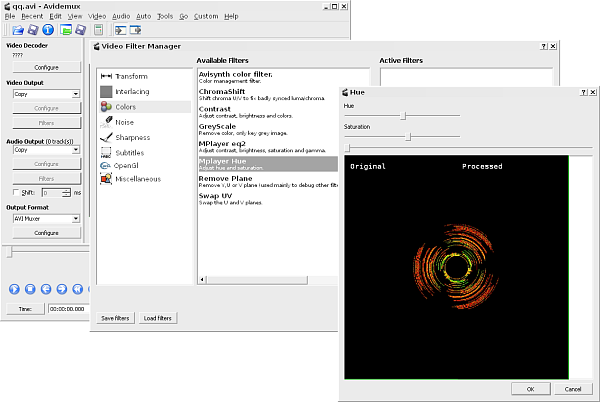Click the Save filters button
The width and height of the screenshot is (600, 402).
click(x=116, y=318)
